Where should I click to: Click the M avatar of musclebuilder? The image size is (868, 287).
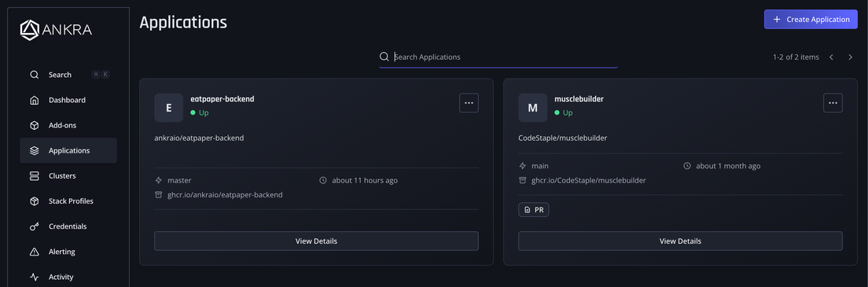(532, 108)
